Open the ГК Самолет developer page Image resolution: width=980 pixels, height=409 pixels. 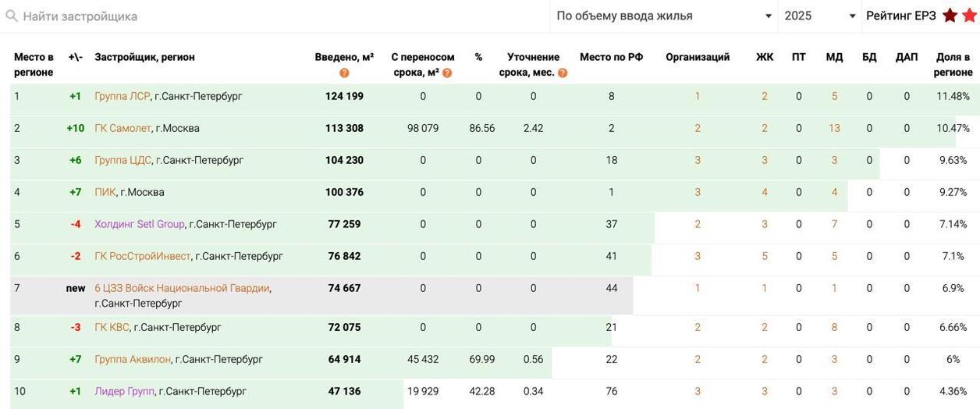[x=123, y=129]
